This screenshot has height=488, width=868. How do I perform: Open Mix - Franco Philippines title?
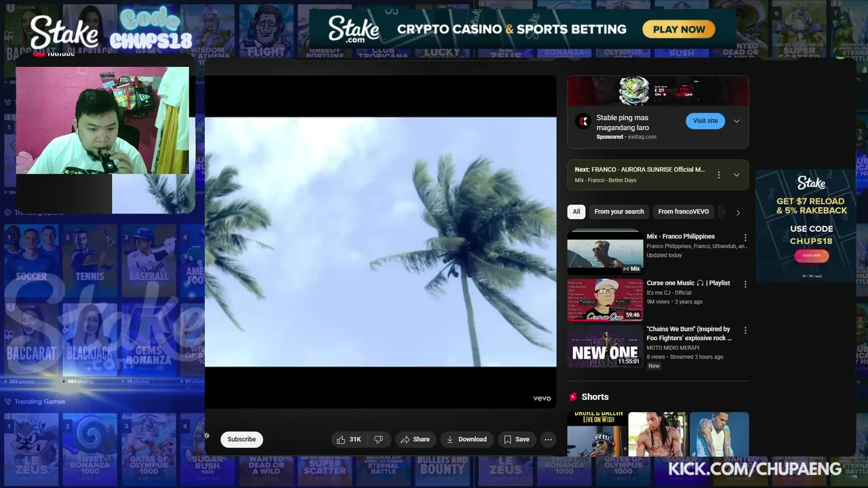[680, 237]
